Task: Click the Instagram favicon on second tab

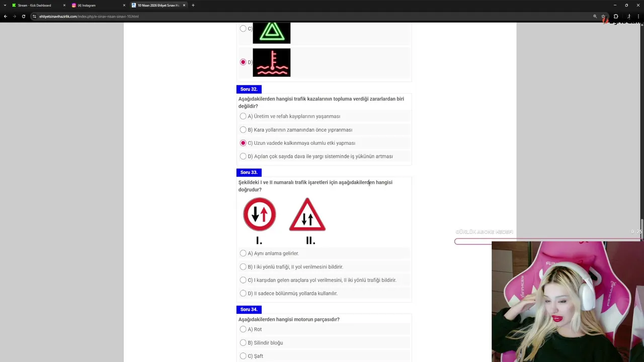Action: [74, 6]
